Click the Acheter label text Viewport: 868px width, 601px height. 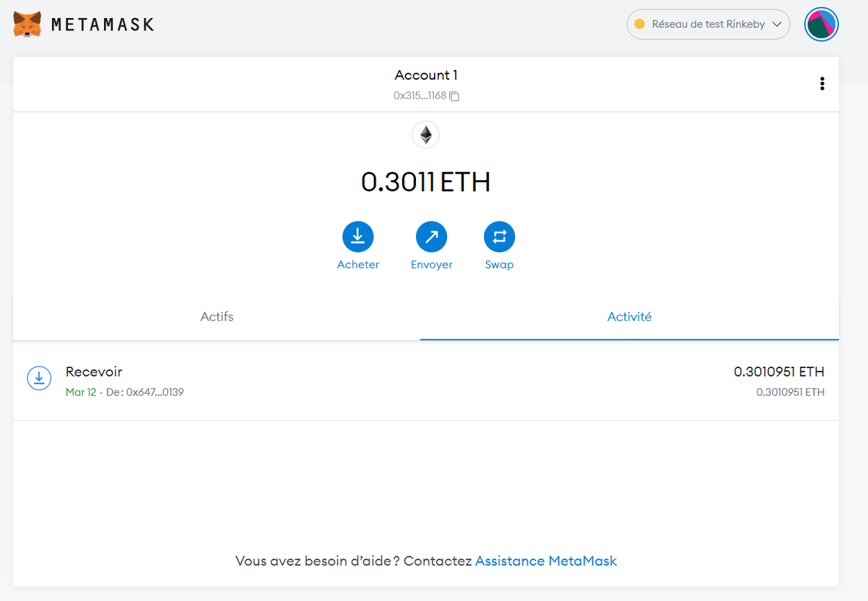(x=358, y=265)
